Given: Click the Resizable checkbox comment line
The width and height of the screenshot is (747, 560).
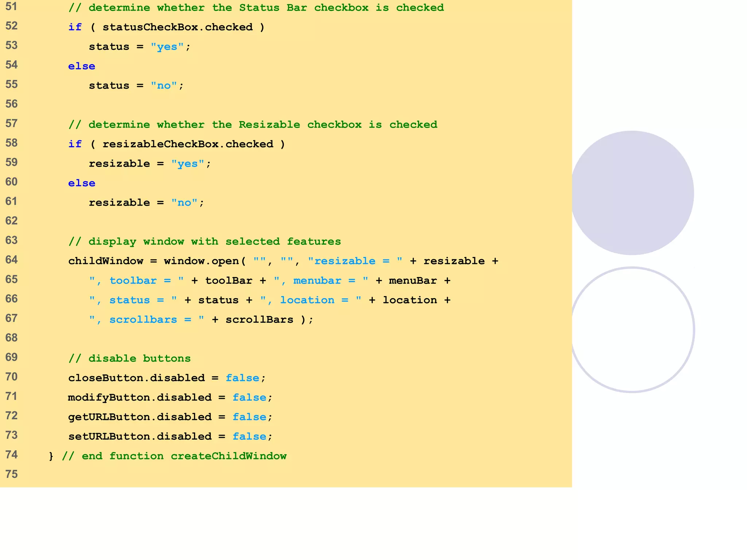Looking at the screenshot, I should (x=253, y=125).
